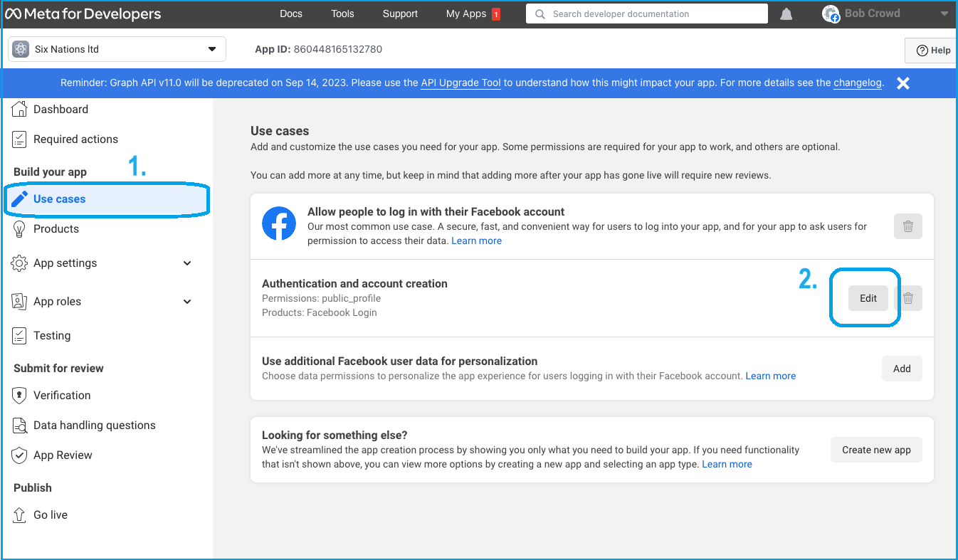The image size is (958, 560).
Task: Click Learn more for personalization use case
Action: (x=771, y=376)
